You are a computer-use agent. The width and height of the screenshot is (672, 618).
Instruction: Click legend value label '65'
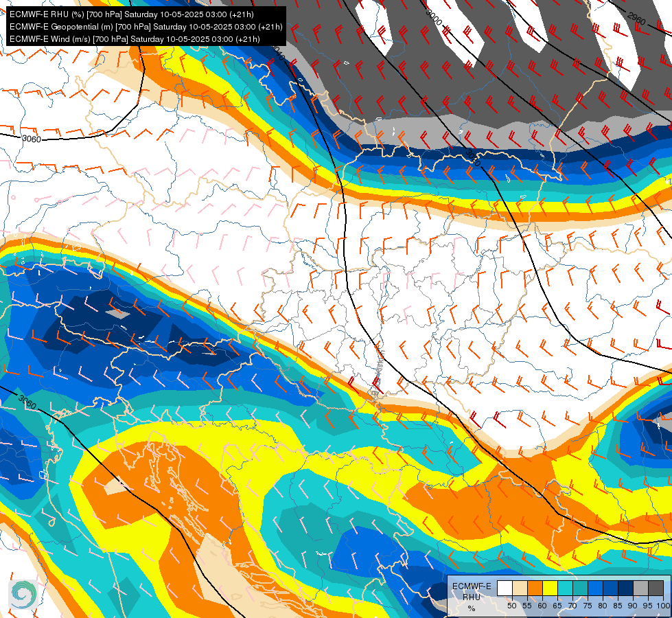(x=557, y=606)
